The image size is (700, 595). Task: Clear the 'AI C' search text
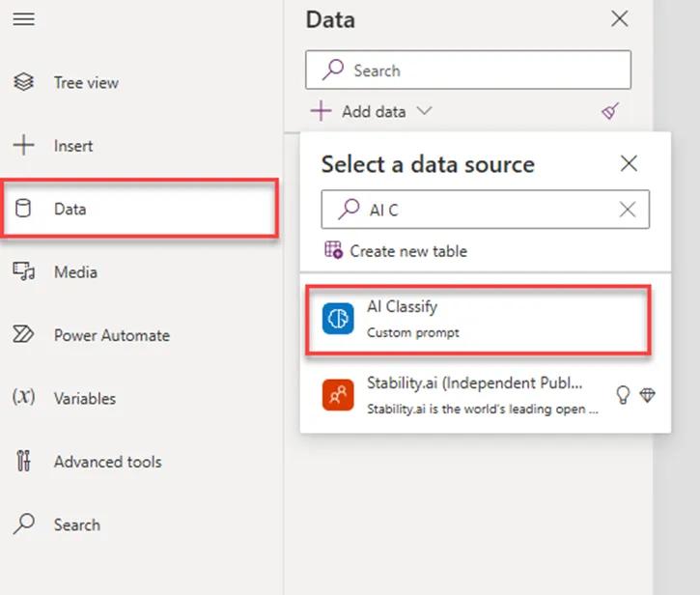(628, 210)
